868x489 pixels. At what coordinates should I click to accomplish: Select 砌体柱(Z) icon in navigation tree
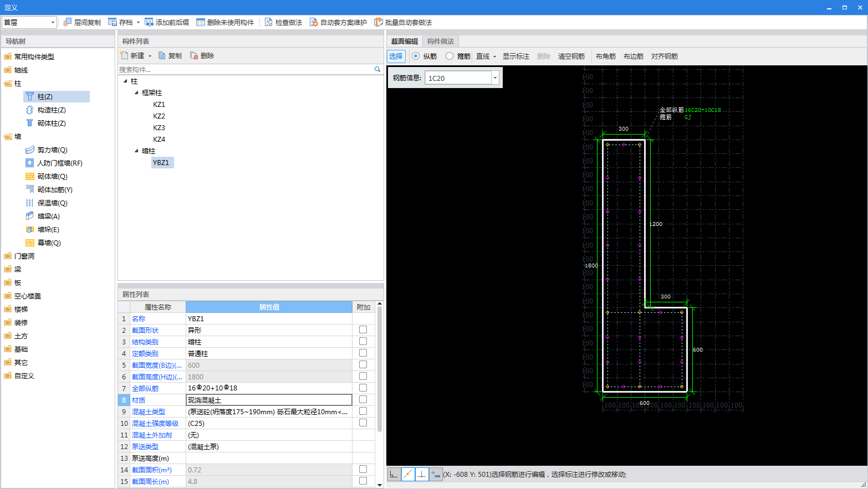pyautogui.click(x=30, y=123)
